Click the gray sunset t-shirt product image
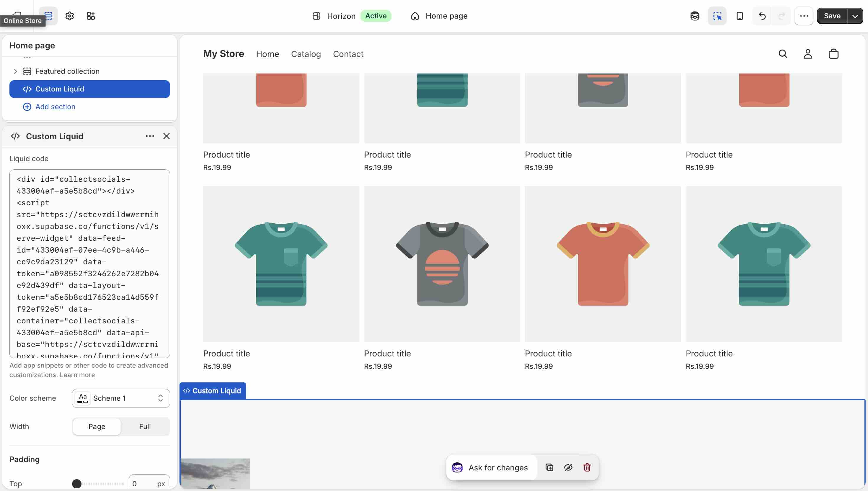This screenshot has width=868, height=491. tap(442, 264)
